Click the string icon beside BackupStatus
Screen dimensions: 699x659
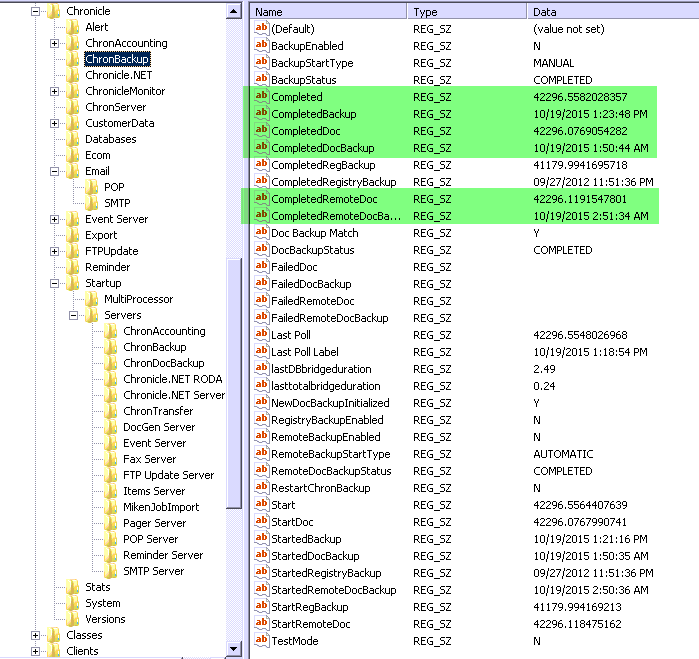(x=261, y=79)
